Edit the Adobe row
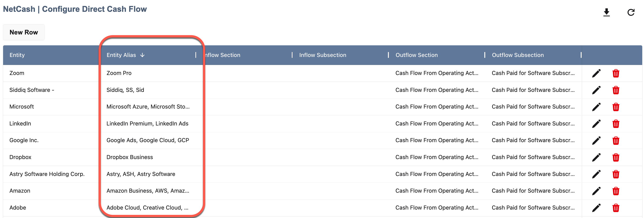The height and width of the screenshot is (218, 644). (x=596, y=208)
